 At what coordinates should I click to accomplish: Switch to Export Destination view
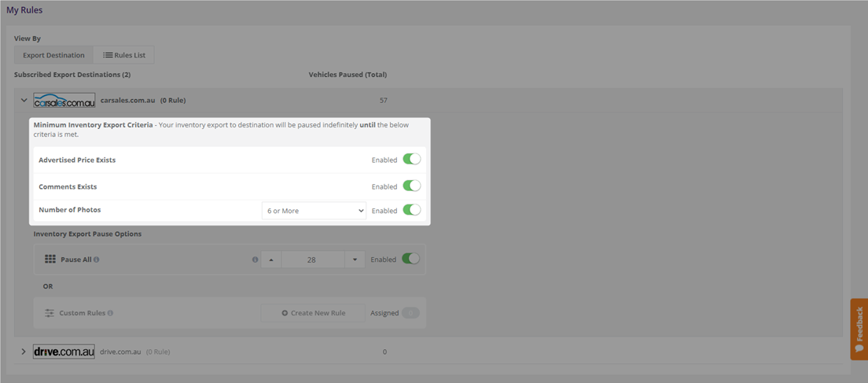coord(53,55)
